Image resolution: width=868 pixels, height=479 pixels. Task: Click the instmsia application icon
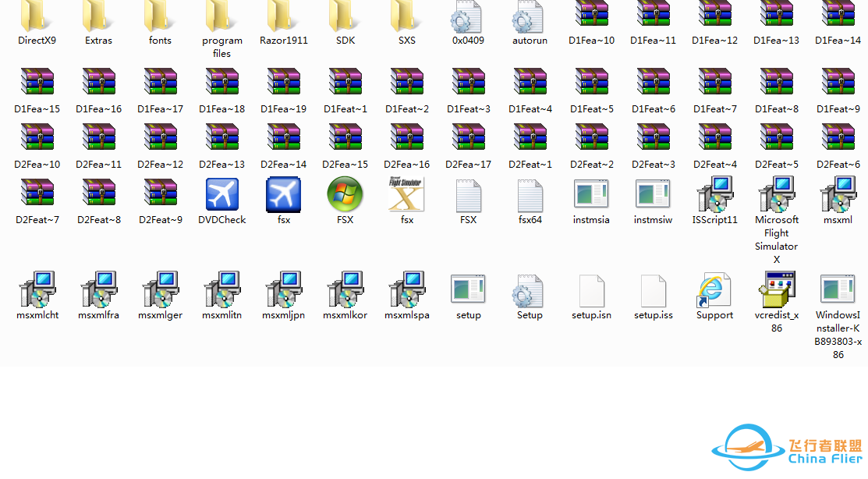pos(591,195)
